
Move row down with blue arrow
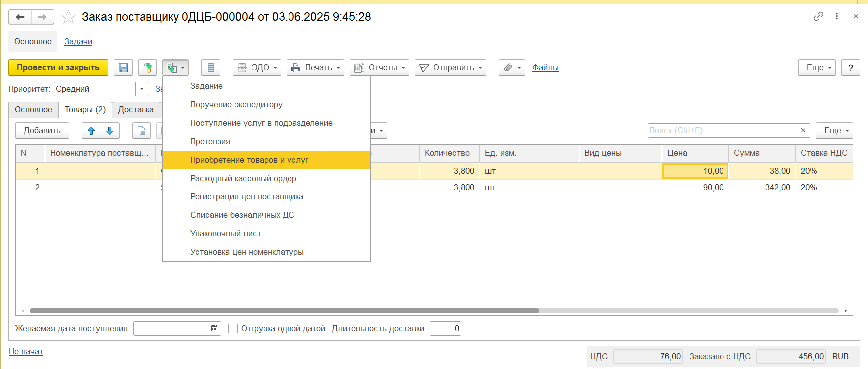pyautogui.click(x=110, y=131)
